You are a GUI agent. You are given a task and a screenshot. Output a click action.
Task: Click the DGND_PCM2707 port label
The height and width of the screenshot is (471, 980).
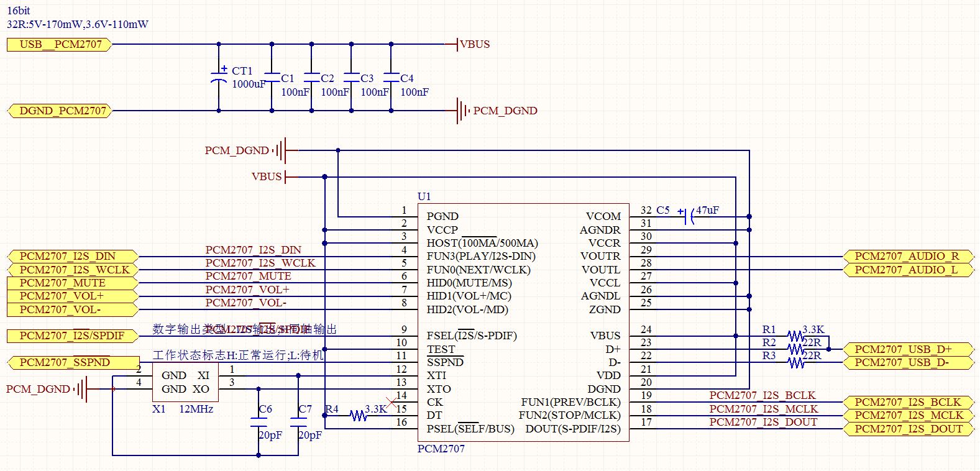(59, 111)
